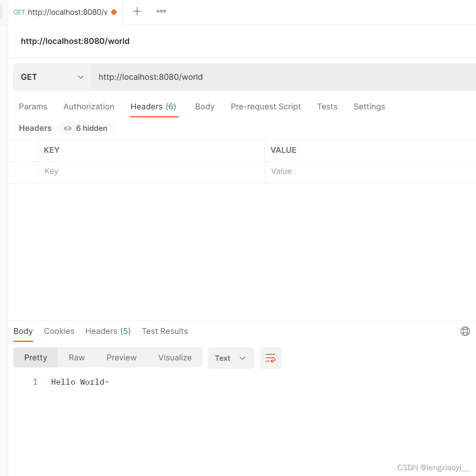Open a new request tab with plus icon

[x=137, y=12]
